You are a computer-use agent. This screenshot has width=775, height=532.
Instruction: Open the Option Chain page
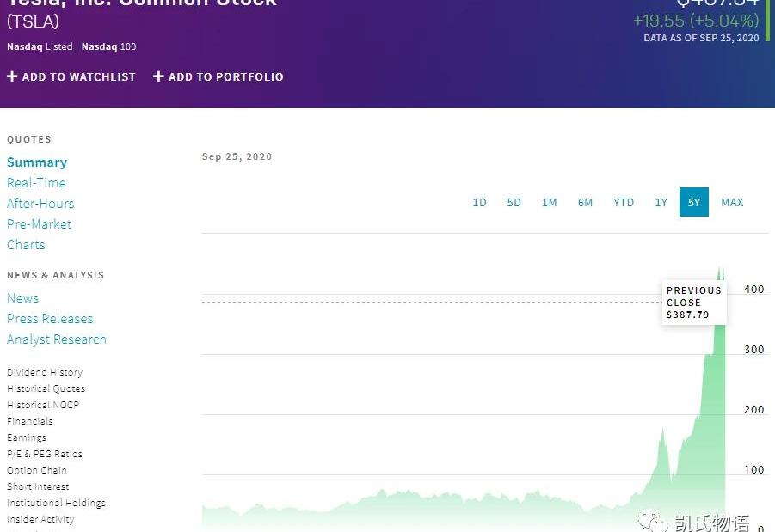point(36,470)
